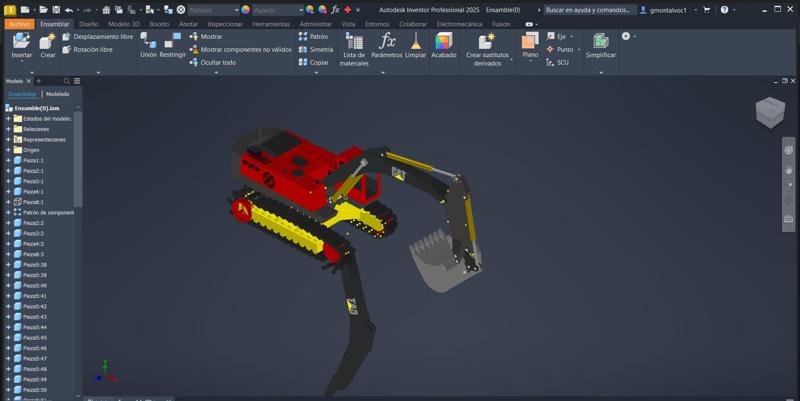Open the Punto point dropdown arrow
Screen dimensions: 800x401
(579, 49)
